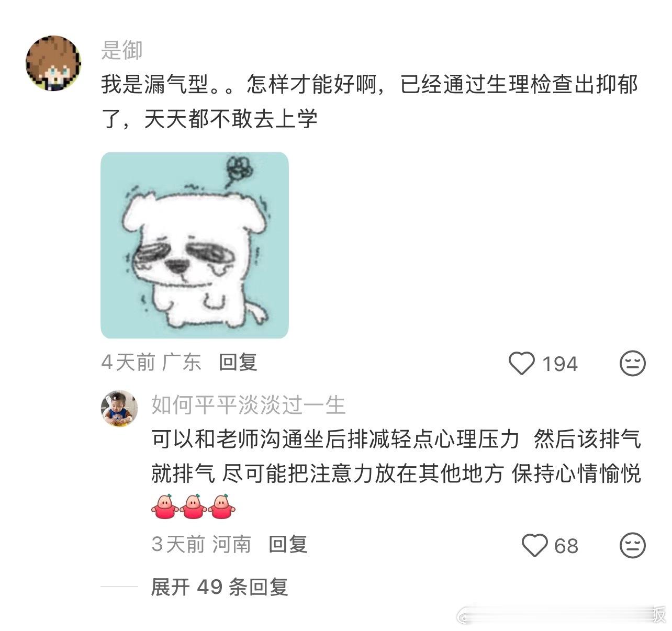Tap the three red peach emojis
The height and width of the screenshot is (631, 672).
[193, 505]
